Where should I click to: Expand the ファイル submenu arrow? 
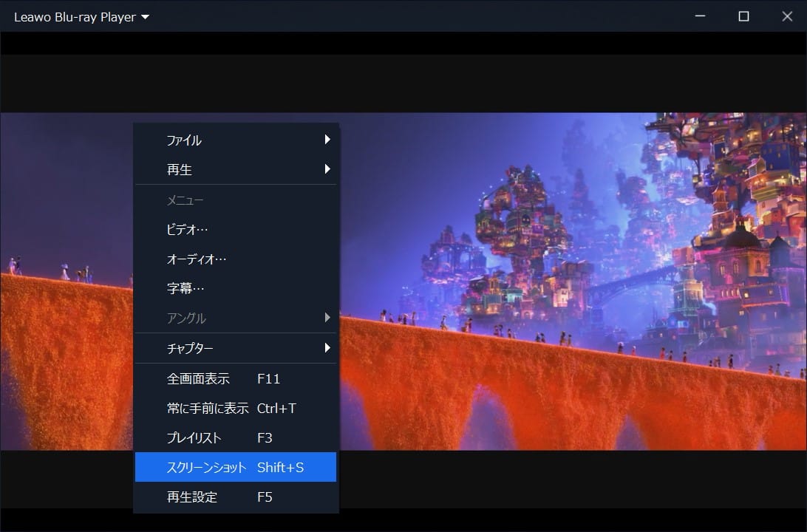tap(329, 140)
